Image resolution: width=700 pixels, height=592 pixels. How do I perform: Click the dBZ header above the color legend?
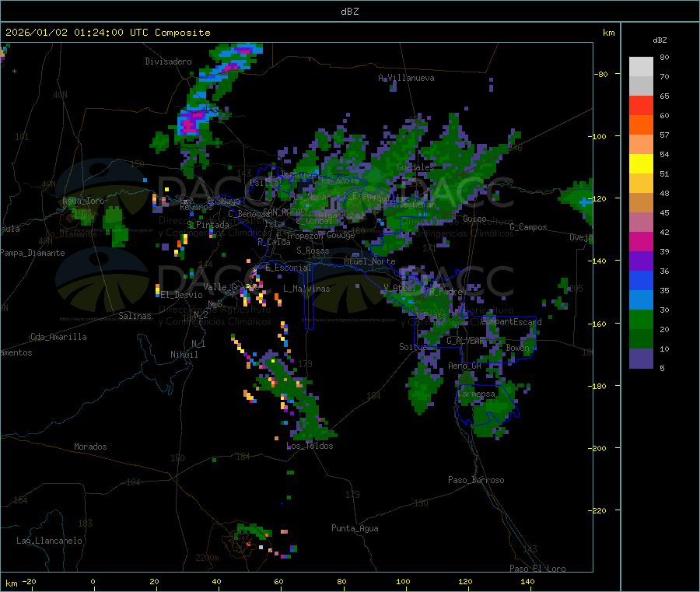pyautogui.click(x=660, y=40)
